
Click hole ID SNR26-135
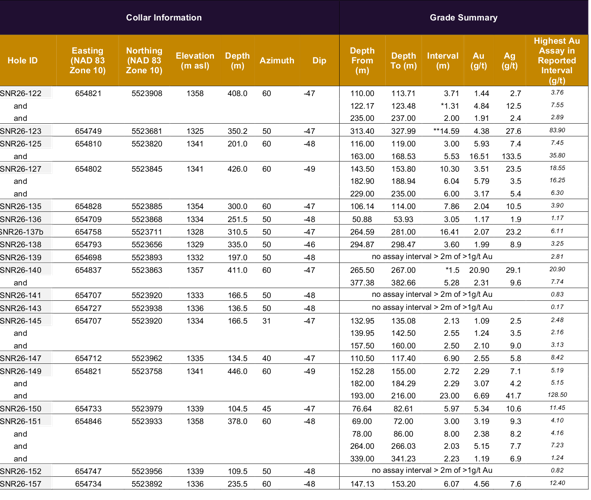click(21, 206)
